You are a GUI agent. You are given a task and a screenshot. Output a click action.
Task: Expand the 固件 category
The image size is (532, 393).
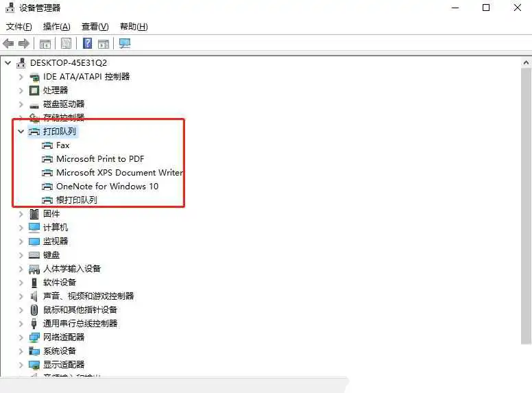click(x=21, y=214)
